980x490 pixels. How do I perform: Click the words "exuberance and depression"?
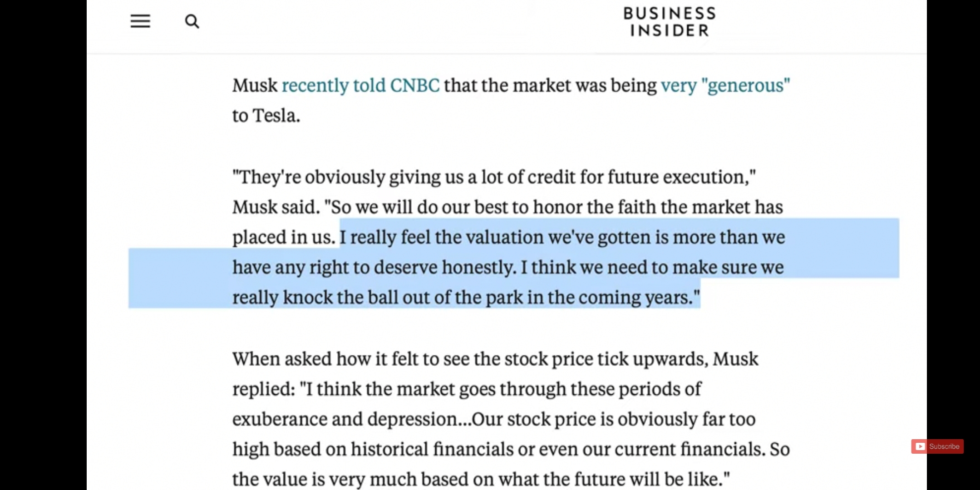pyautogui.click(x=345, y=419)
